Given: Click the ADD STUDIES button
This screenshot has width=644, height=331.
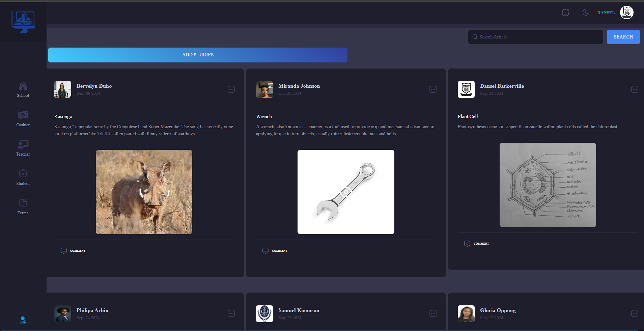Looking at the screenshot, I should pos(198,55).
